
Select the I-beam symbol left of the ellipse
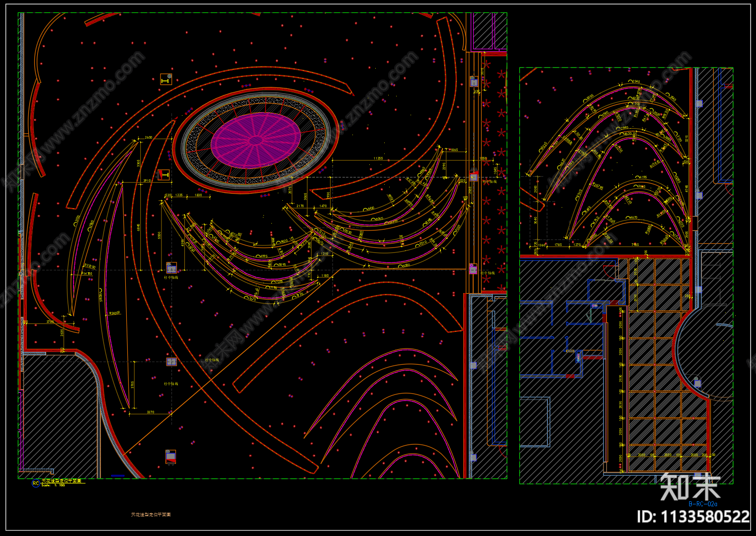tap(164, 175)
